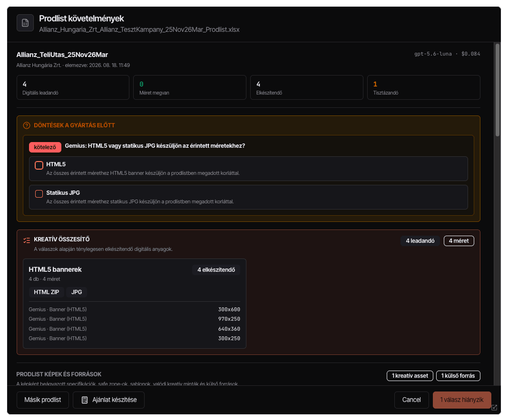Open another prodlist with Másik prodlist

coord(43,400)
